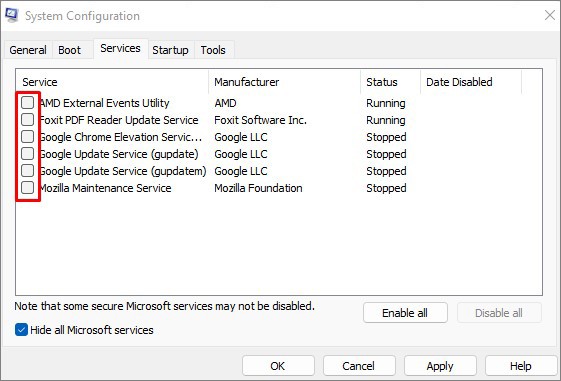Enable AMD External Events Utility checkbox

click(27, 103)
